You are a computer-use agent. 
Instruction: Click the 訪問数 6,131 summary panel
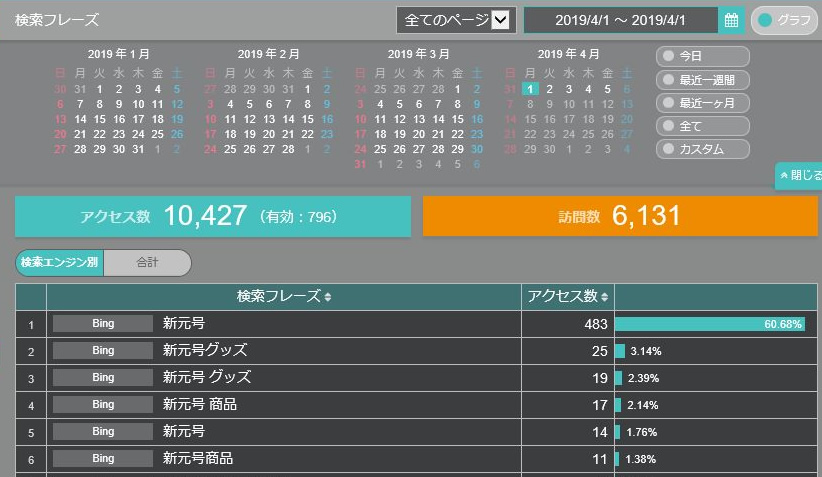click(620, 216)
